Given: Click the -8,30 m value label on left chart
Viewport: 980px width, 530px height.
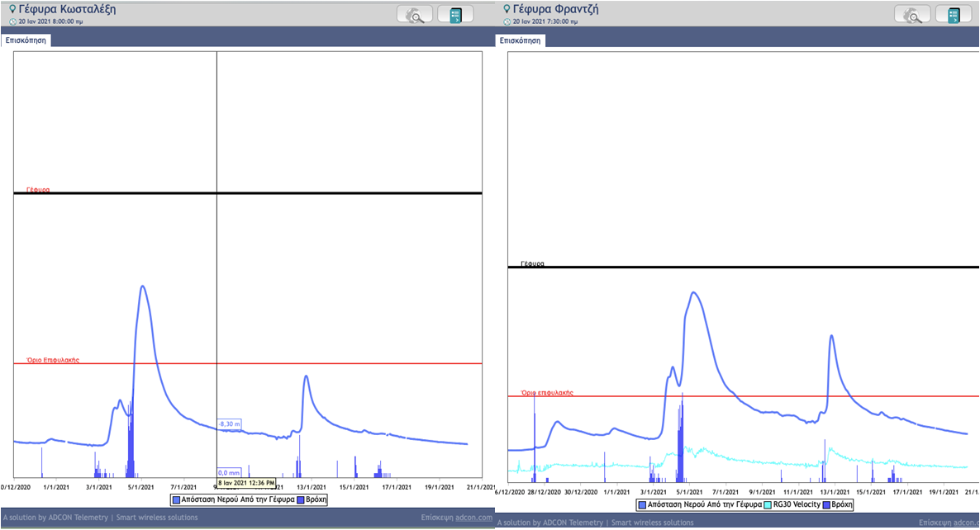Looking at the screenshot, I should point(229,424).
